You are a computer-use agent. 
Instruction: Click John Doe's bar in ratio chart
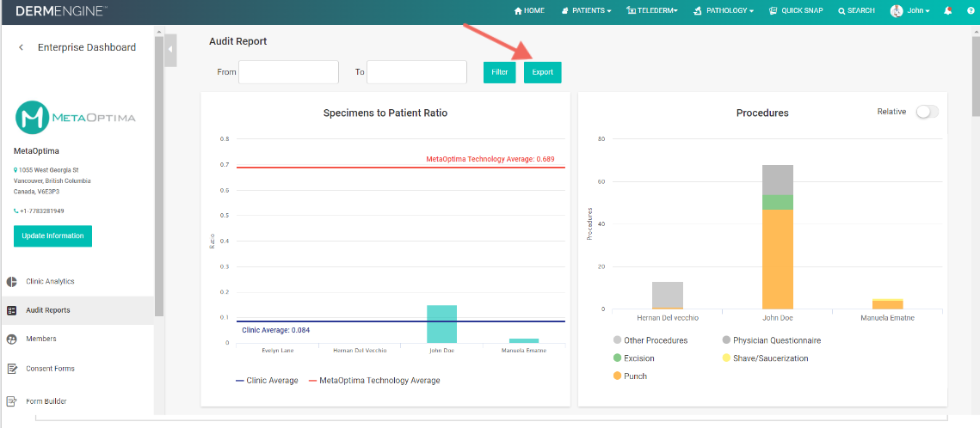pyautogui.click(x=442, y=324)
